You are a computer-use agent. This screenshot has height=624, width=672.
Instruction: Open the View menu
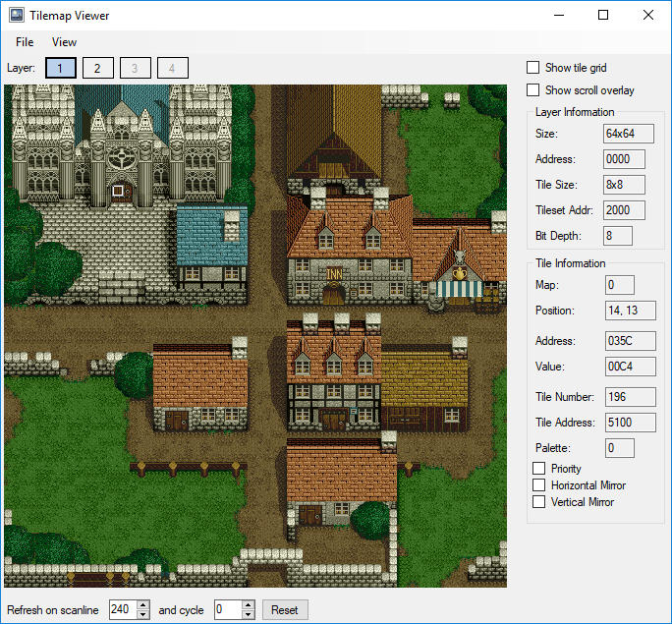(x=64, y=42)
